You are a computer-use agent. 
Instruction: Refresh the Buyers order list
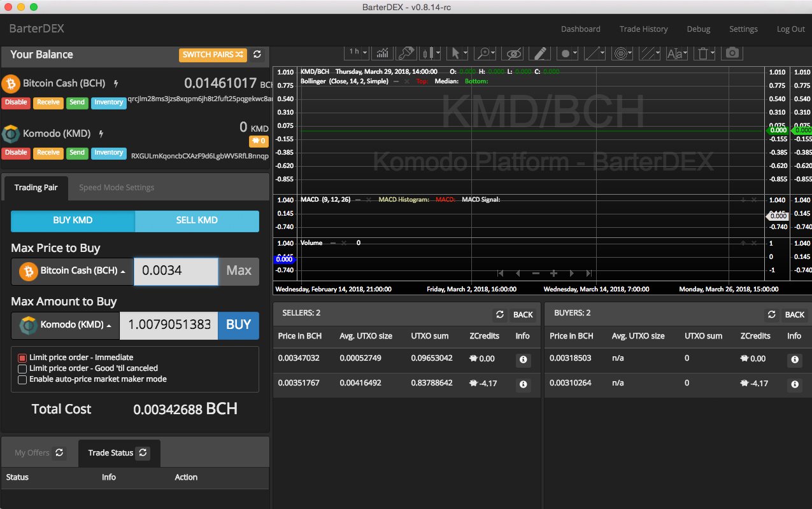click(x=771, y=314)
